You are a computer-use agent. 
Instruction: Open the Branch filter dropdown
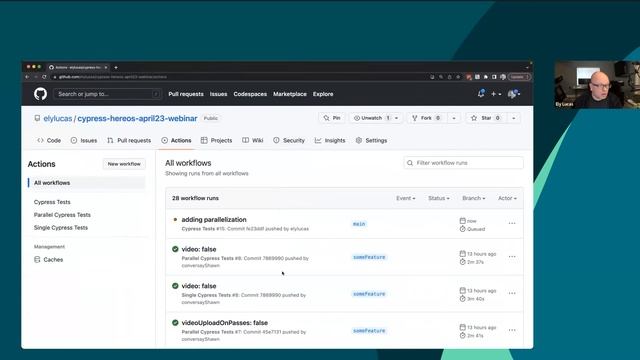(x=473, y=198)
